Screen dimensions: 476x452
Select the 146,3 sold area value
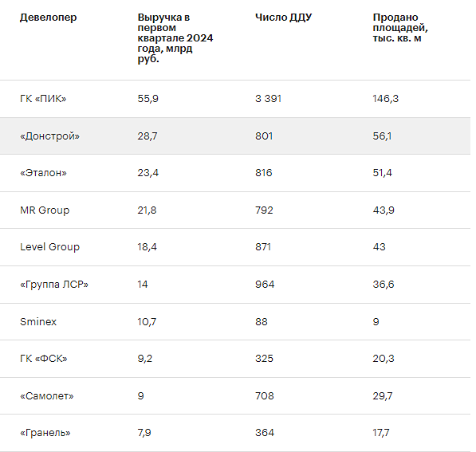click(x=386, y=99)
